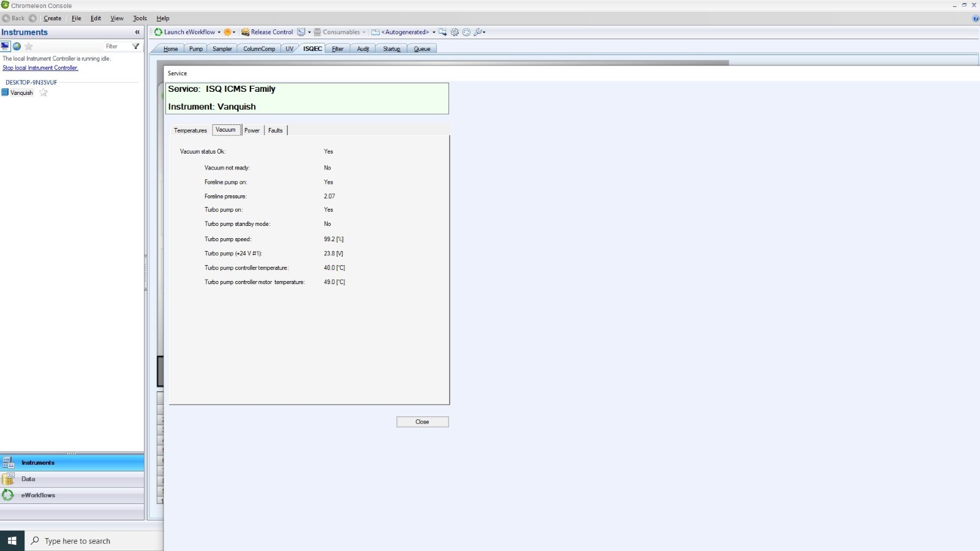Open the Tools menu
Image resolution: width=980 pixels, height=551 pixels.
[x=140, y=18]
